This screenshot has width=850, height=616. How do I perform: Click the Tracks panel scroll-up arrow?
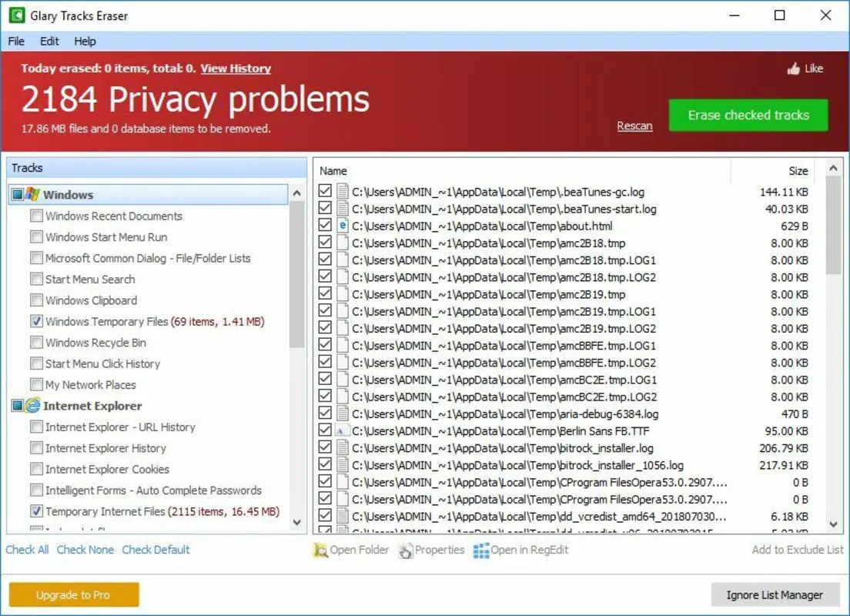296,193
